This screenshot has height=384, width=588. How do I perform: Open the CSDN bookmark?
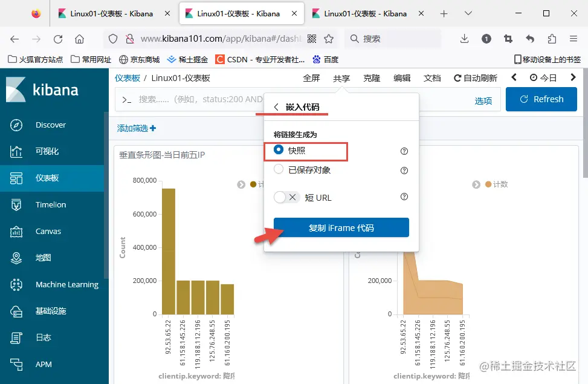pos(260,59)
